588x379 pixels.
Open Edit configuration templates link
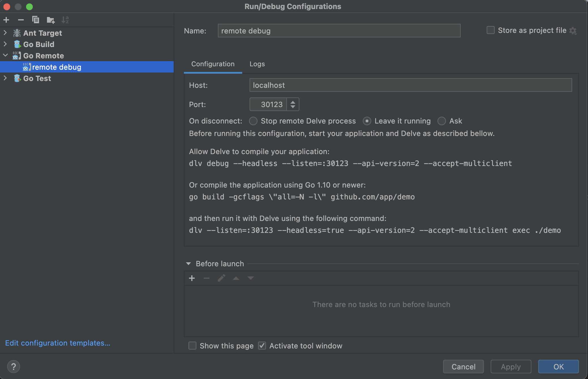pos(57,343)
